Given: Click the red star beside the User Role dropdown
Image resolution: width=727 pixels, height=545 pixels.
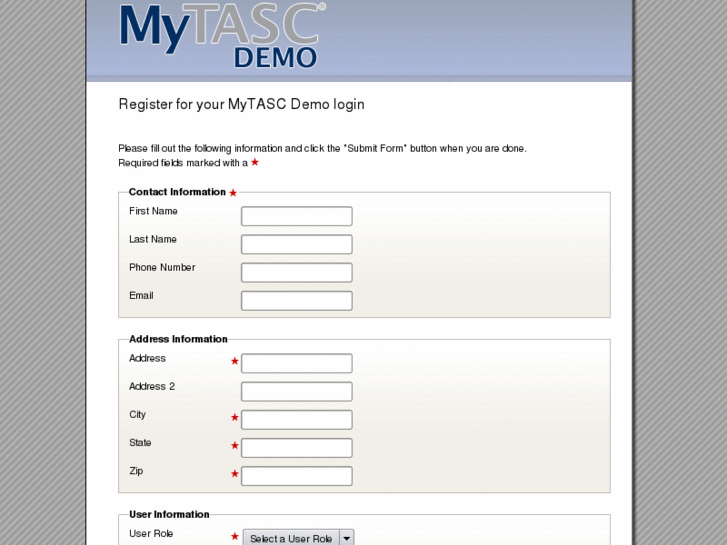Looking at the screenshot, I should (x=235, y=536).
